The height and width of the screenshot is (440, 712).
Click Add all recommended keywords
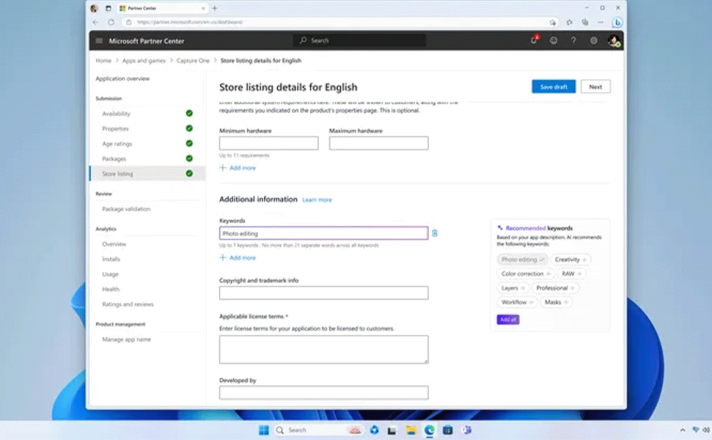click(508, 320)
